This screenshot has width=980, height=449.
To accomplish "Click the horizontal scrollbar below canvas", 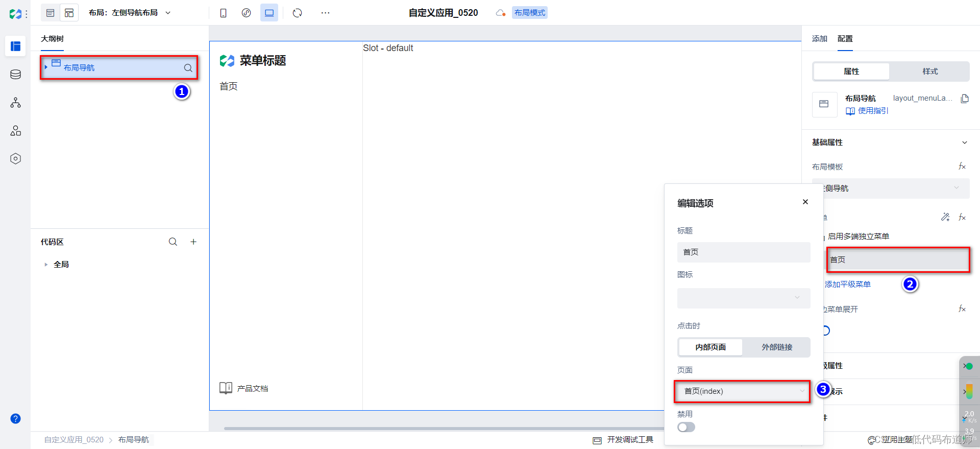I will 444,428.
